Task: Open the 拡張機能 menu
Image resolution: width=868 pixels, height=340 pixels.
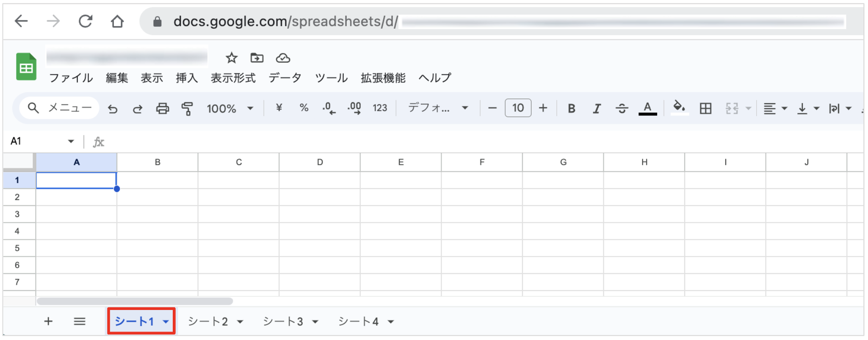Action: (x=383, y=78)
